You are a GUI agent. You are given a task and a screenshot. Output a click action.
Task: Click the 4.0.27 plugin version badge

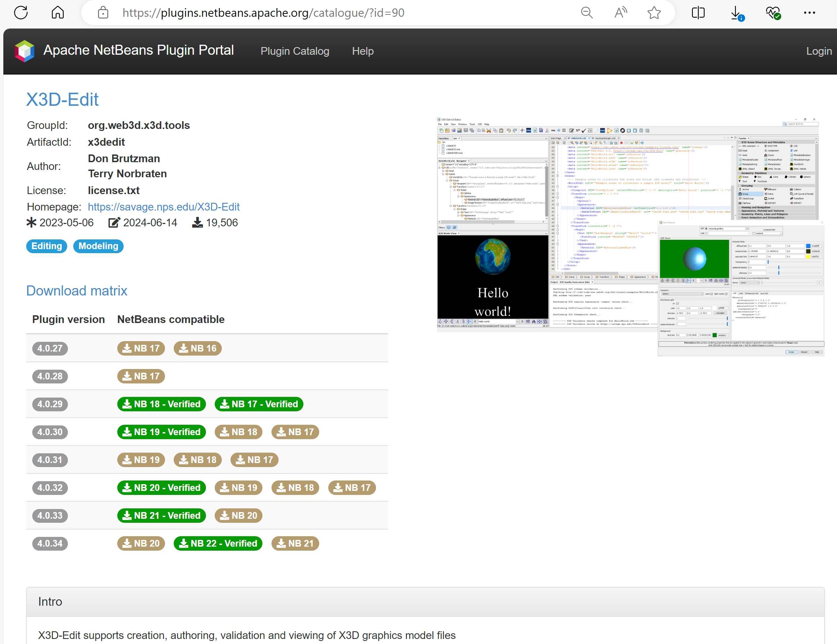pyautogui.click(x=50, y=349)
